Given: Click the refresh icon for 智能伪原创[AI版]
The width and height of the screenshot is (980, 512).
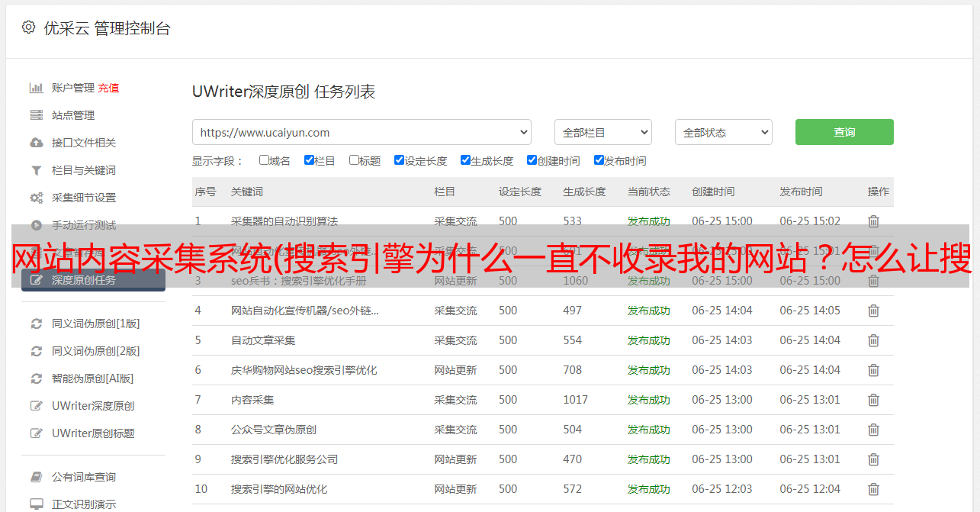Looking at the screenshot, I should coord(36,378).
